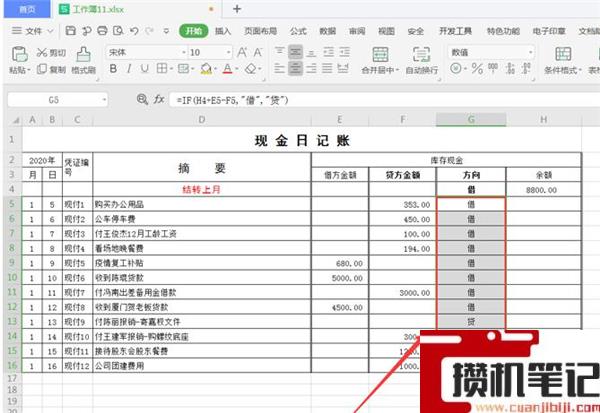Toggle bold formatting
Image resolution: width=600 pixels, height=413 pixels.
[113, 69]
